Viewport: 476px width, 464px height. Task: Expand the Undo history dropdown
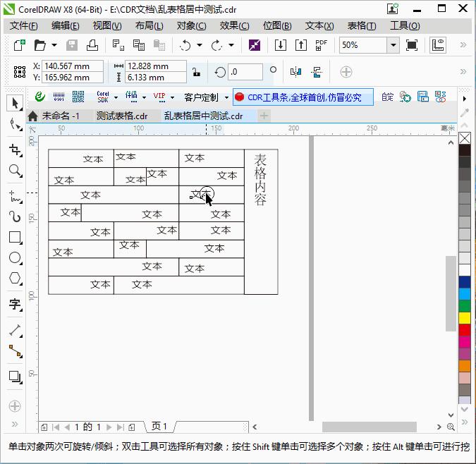pyautogui.click(x=200, y=45)
